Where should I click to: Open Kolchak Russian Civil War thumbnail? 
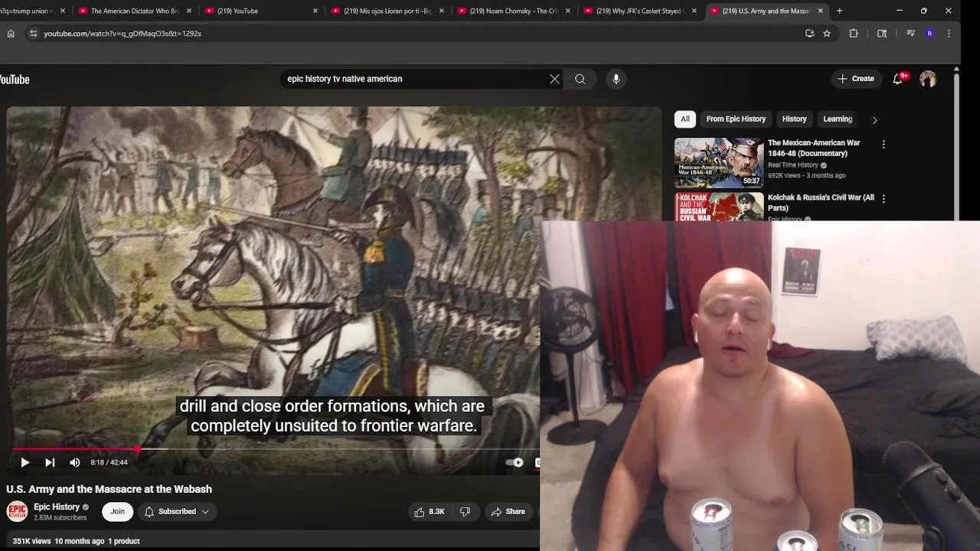click(x=719, y=207)
